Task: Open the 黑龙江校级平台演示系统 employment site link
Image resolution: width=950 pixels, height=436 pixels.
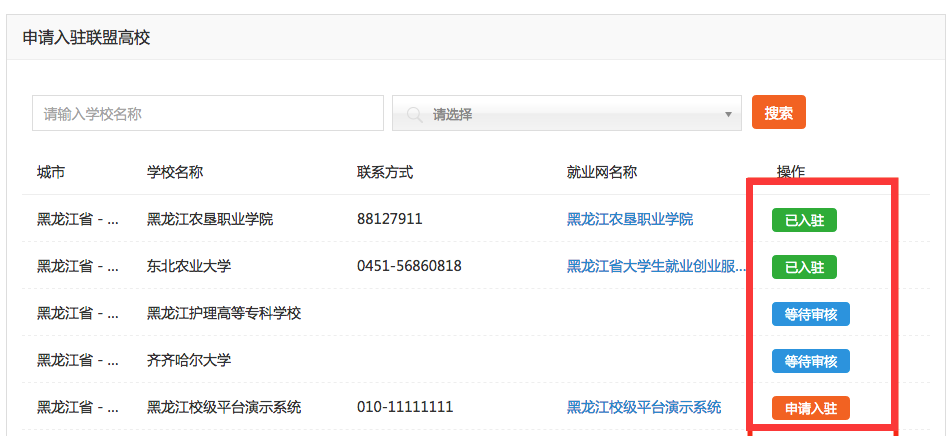Action: [x=644, y=407]
